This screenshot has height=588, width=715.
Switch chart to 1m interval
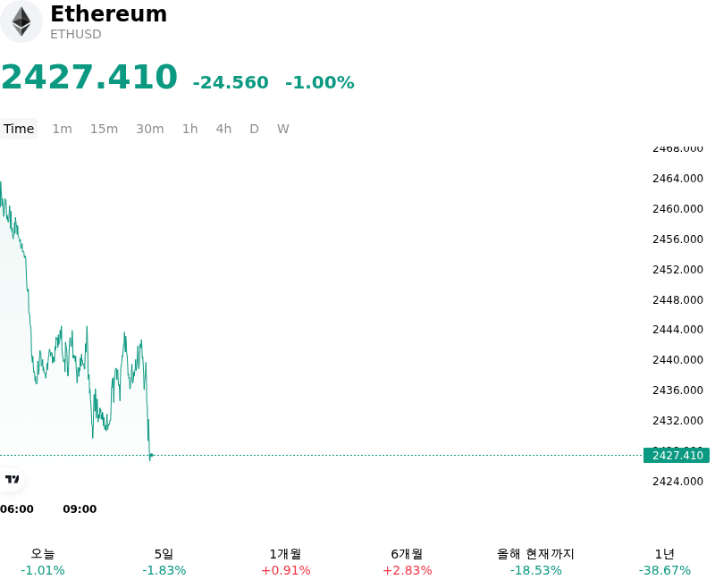(x=62, y=129)
